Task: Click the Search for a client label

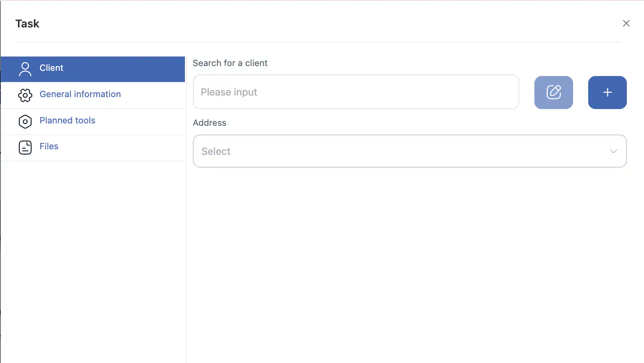Action: pyautogui.click(x=230, y=63)
